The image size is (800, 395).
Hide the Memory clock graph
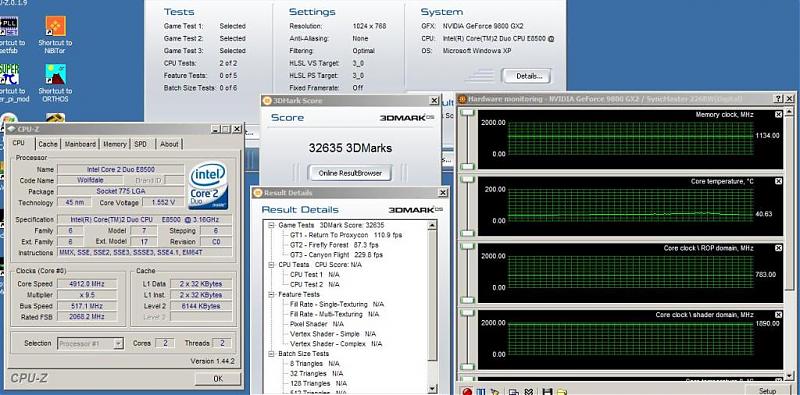click(x=779, y=114)
